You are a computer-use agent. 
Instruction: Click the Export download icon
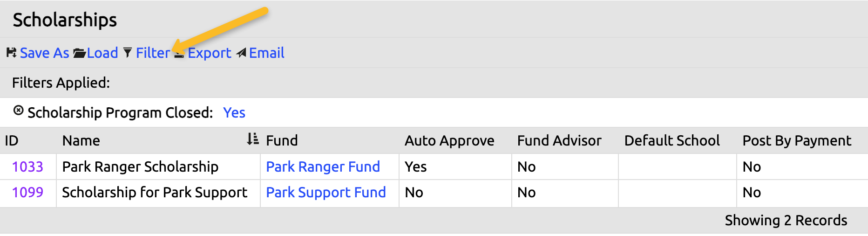(179, 55)
